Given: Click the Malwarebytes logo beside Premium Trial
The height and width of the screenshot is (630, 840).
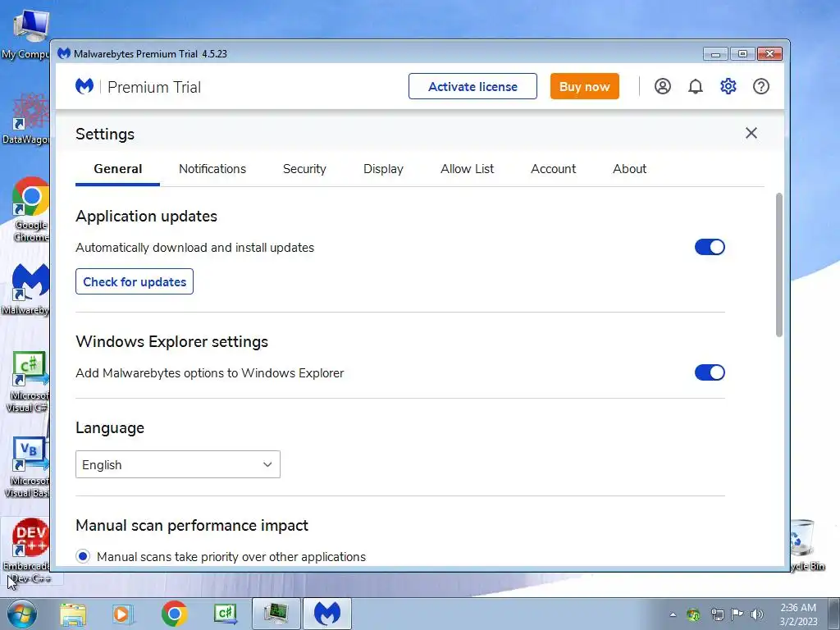Looking at the screenshot, I should coord(84,86).
